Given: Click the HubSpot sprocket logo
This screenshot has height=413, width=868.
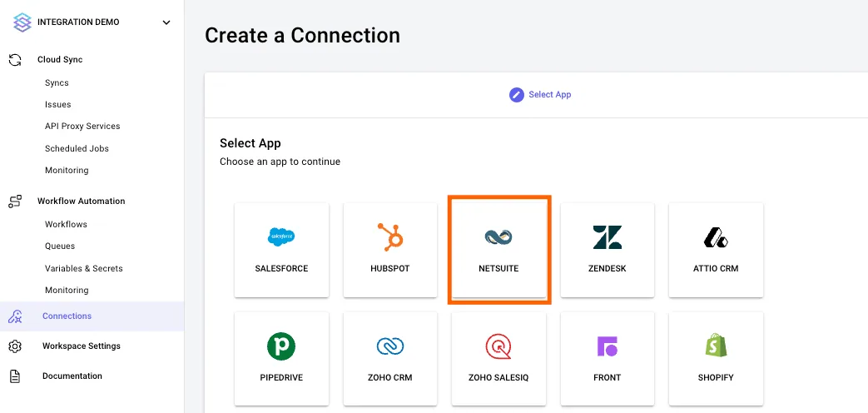Looking at the screenshot, I should pyautogui.click(x=390, y=236).
